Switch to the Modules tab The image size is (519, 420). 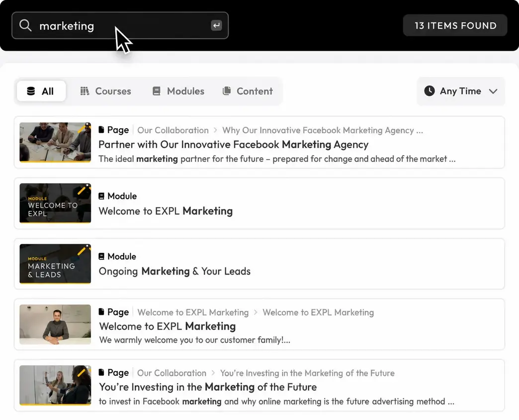click(178, 91)
